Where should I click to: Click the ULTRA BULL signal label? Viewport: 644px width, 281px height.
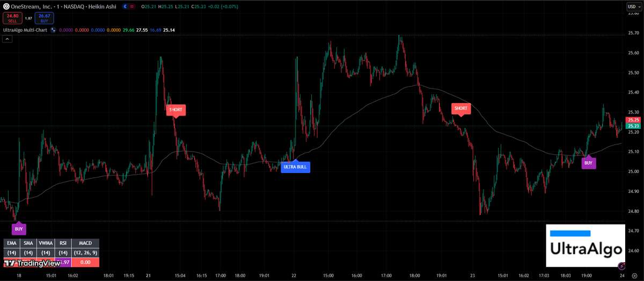coord(296,167)
